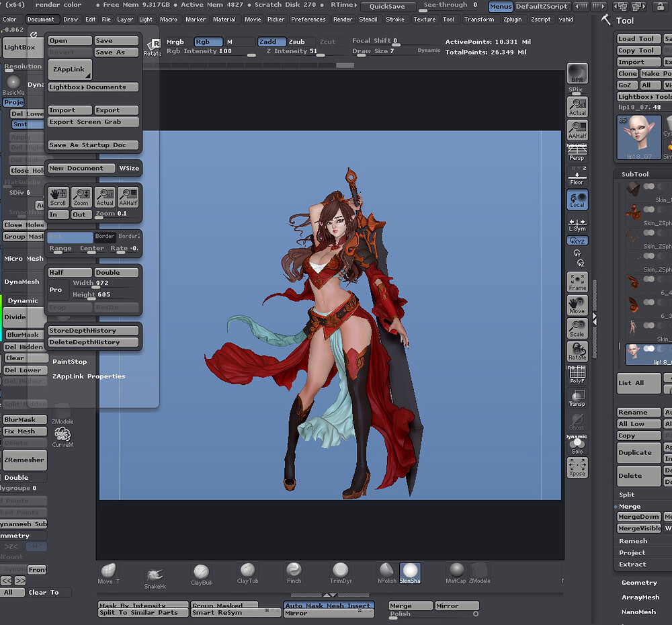Click the ZRemesher button
The height and width of the screenshot is (625, 672).
point(24,460)
